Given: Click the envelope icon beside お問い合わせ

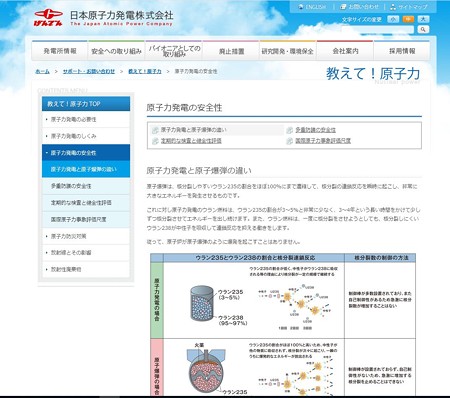Looking at the screenshot, I should [x=343, y=7].
